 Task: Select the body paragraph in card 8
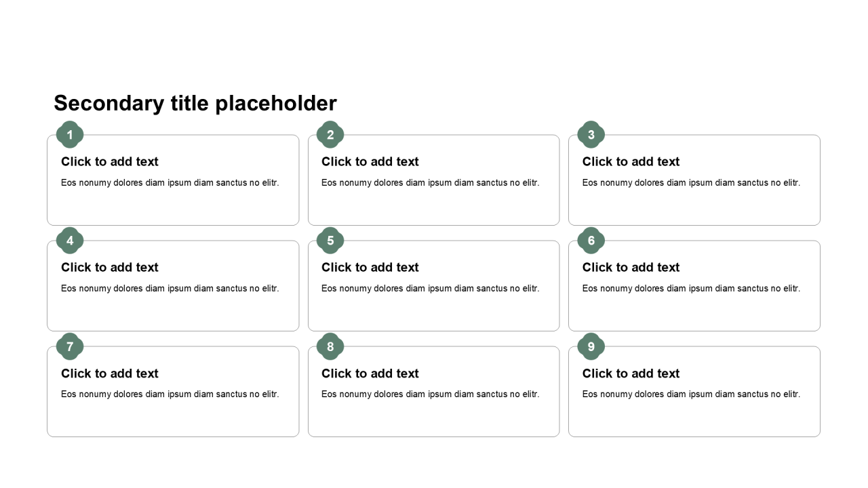430,394
